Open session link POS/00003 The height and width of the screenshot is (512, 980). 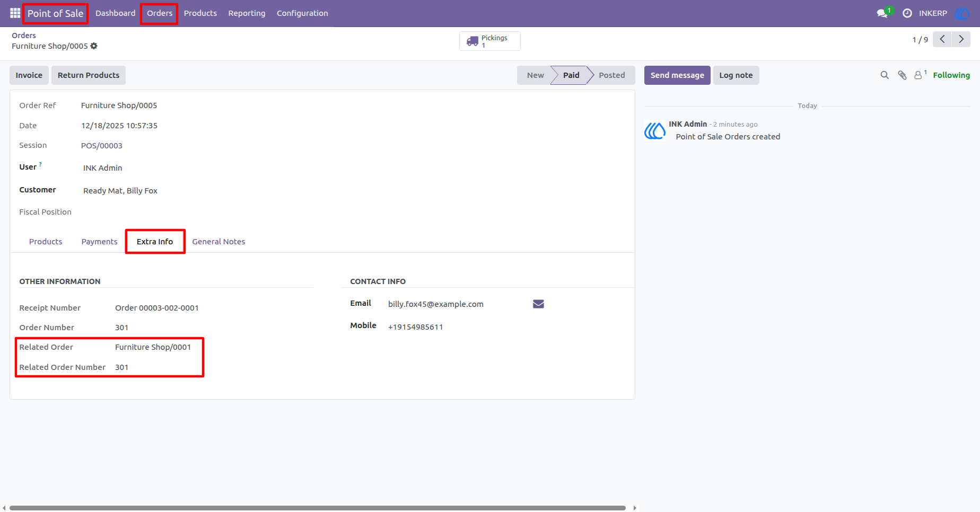102,146
